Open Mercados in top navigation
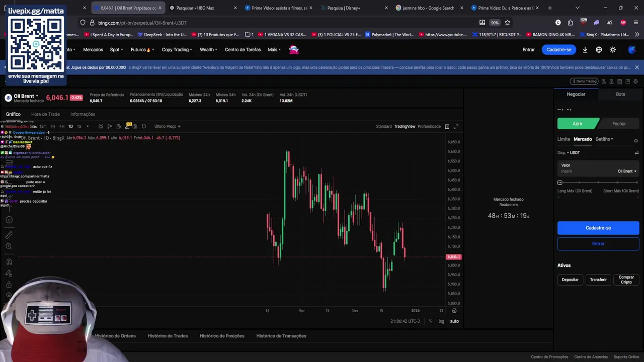This screenshot has height=362, width=644. point(93,50)
